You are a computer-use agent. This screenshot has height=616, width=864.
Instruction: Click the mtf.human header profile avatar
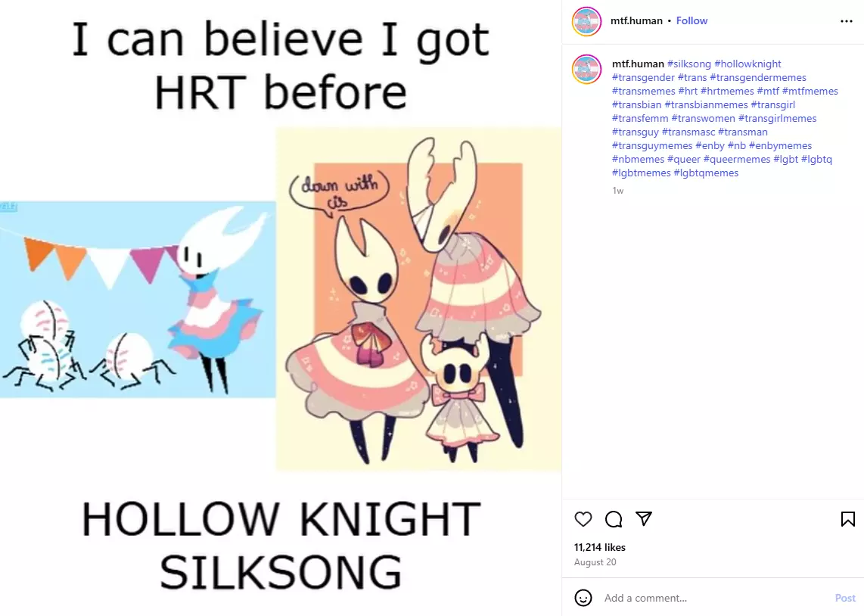pyautogui.click(x=587, y=21)
